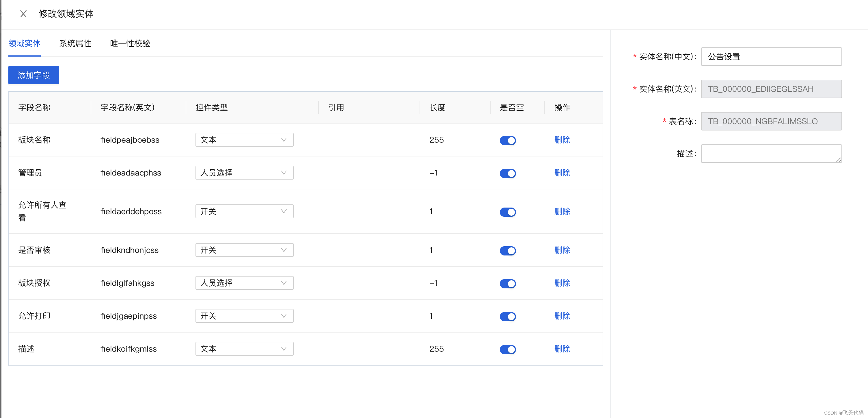Close the 修改领域实体 dialog with X icon

[x=23, y=14]
